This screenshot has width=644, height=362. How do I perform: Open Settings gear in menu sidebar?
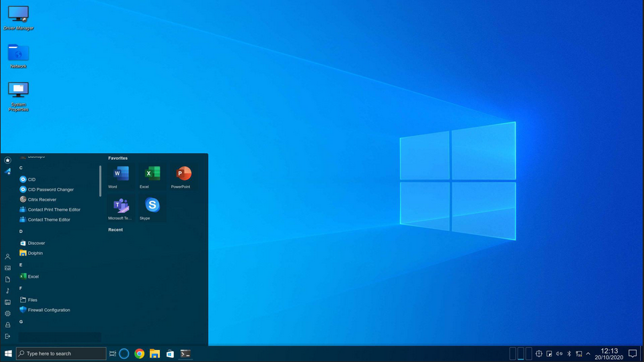[x=7, y=314]
